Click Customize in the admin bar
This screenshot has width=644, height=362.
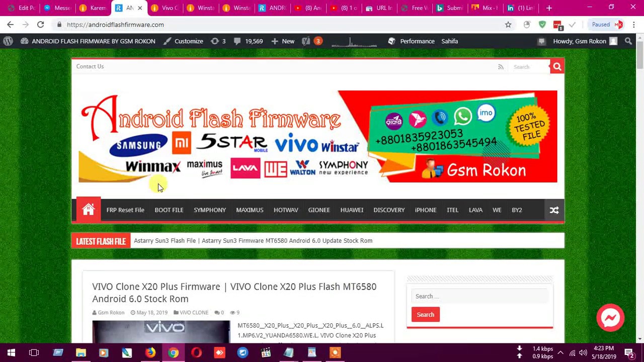(184, 41)
